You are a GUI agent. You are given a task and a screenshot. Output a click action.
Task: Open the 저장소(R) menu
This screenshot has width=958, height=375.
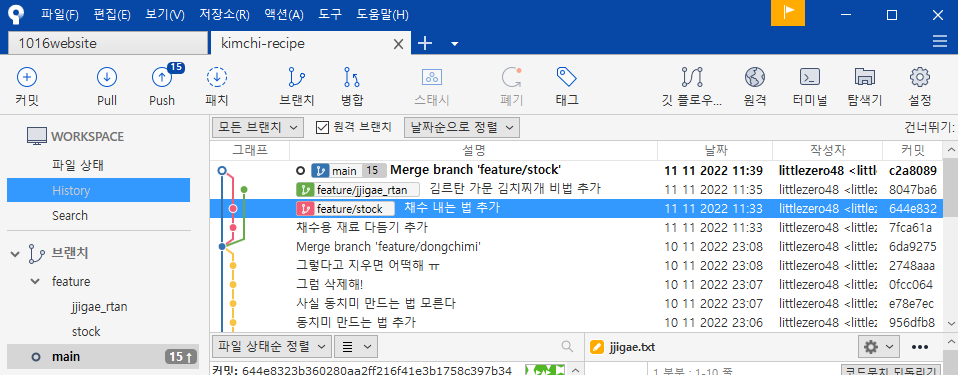point(224,15)
